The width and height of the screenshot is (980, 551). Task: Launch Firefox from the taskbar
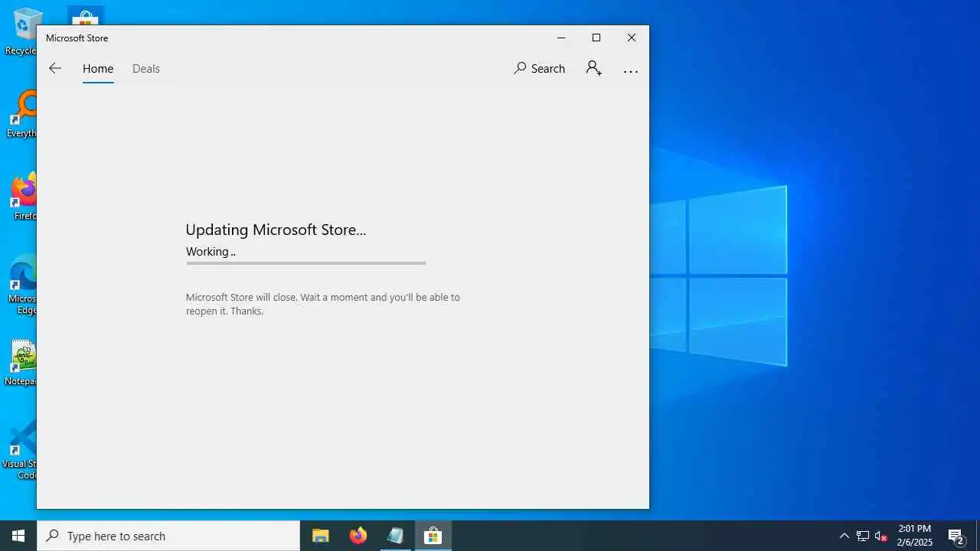[358, 536]
